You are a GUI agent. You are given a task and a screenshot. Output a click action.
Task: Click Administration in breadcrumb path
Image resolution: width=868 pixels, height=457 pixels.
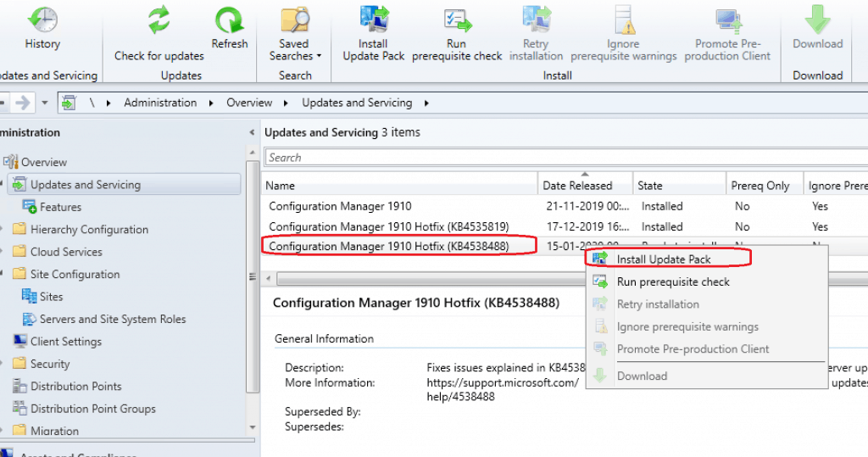point(160,103)
